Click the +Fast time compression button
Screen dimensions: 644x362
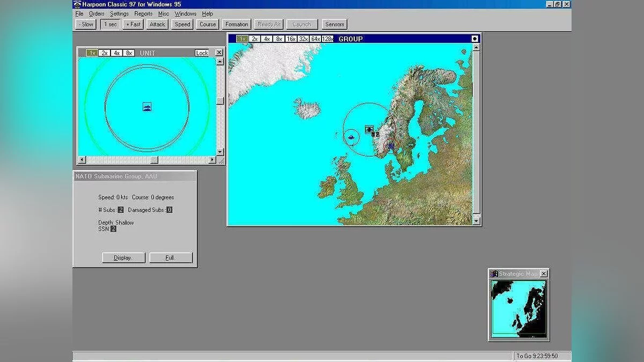coord(133,24)
